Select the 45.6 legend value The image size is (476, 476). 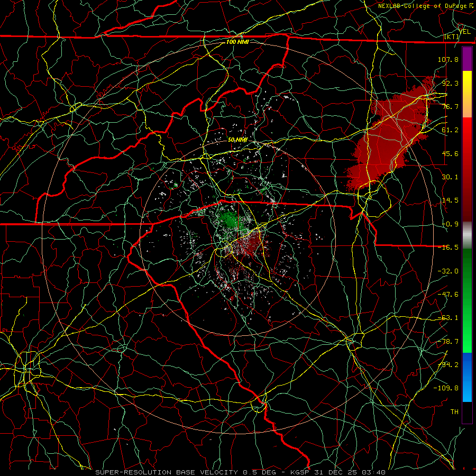click(450, 153)
